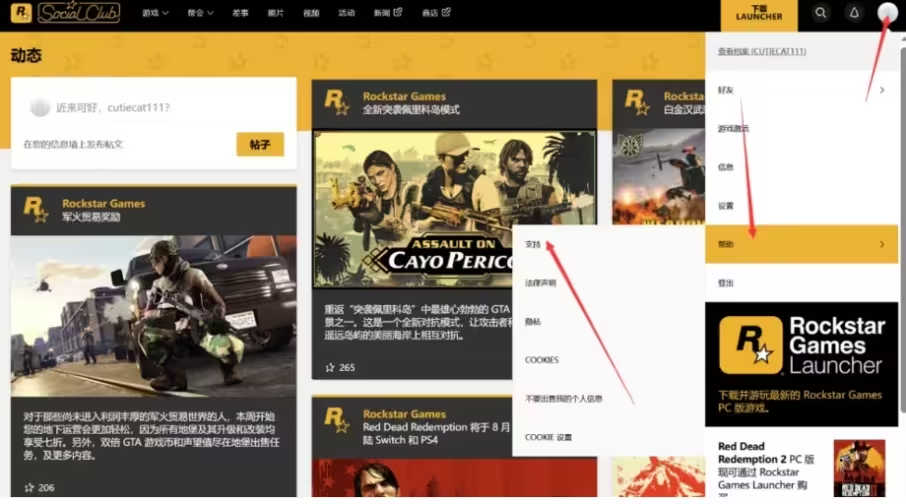Click the Rockstar Games title on Cayo Perico post
The height and width of the screenshot is (504, 906).
tap(404, 96)
